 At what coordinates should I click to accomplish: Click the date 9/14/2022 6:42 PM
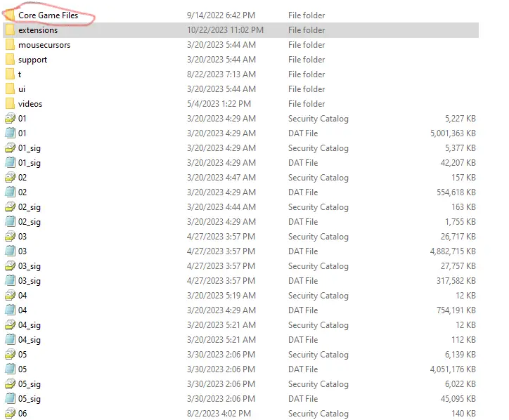[x=221, y=15]
